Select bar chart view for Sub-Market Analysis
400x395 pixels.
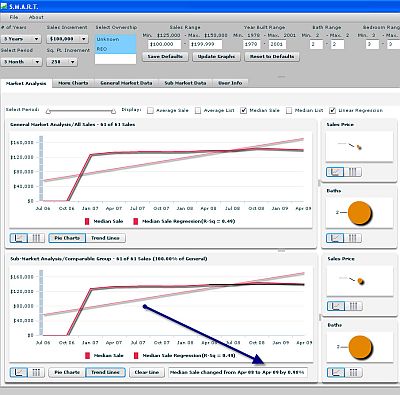click(x=36, y=372)
